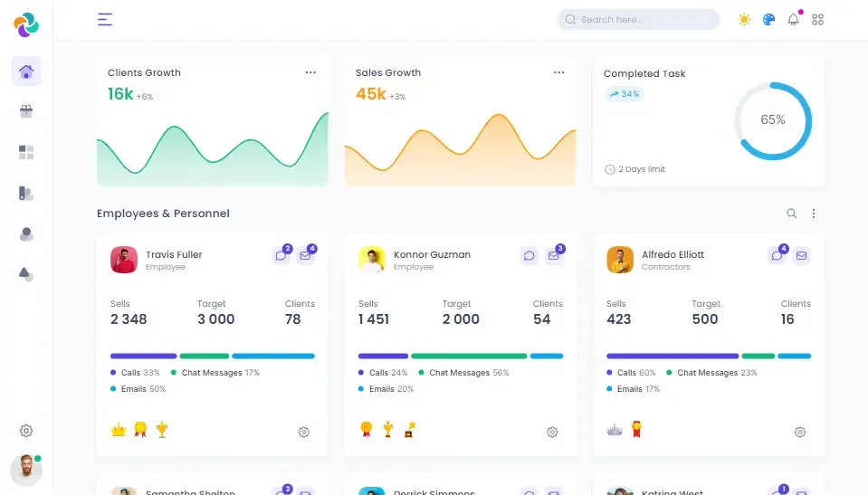The image size is (868, 495).
Task: Open Konnor Guzman's emails
Action: [x=554, y=255]
